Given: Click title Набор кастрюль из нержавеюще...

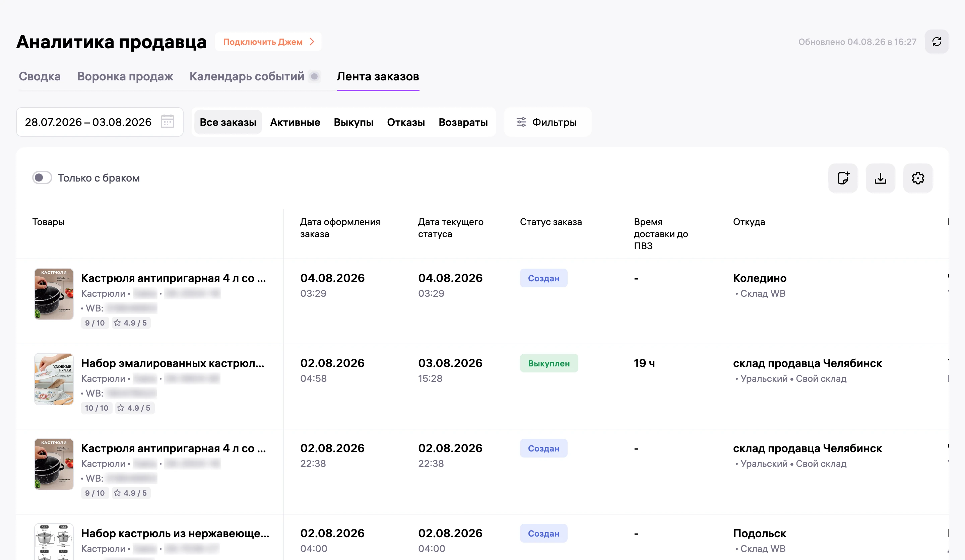Looking at the screenshot, I should click(175, 533).
